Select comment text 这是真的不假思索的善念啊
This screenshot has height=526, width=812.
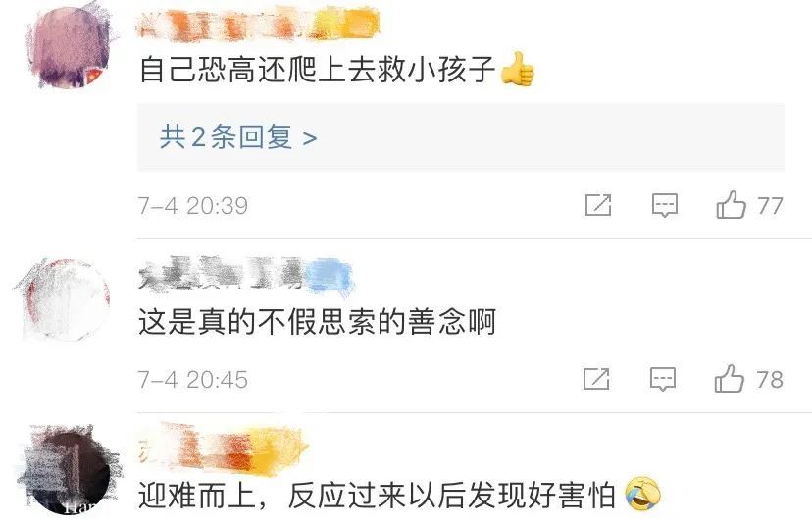318,321
